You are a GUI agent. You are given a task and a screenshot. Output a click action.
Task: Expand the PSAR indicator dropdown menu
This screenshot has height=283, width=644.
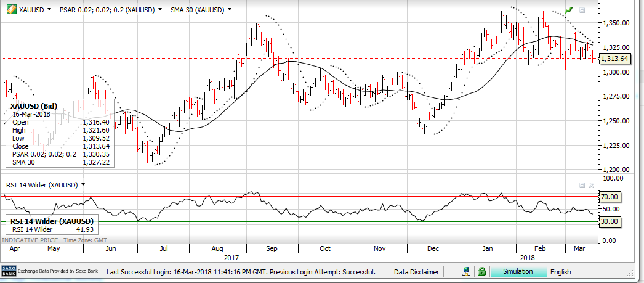tap(160, 10)
